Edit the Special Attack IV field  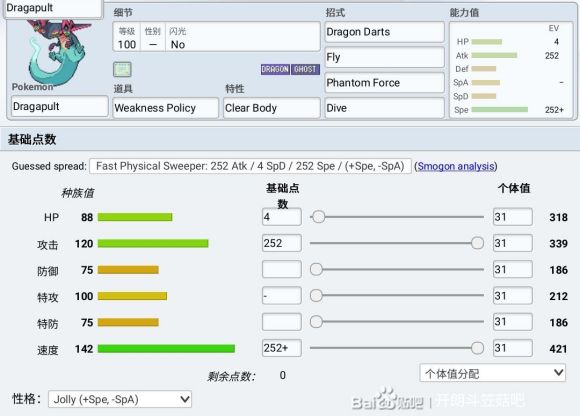(x=513, y=295)
